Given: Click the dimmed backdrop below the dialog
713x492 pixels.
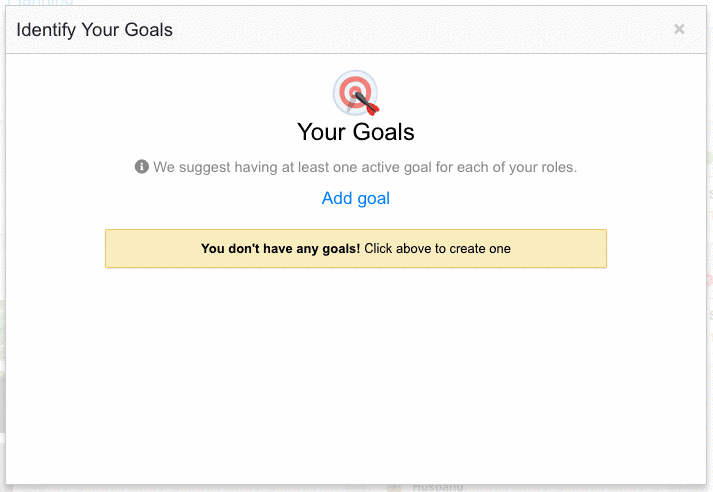Looking at the screenshot, I should [200, 489].
